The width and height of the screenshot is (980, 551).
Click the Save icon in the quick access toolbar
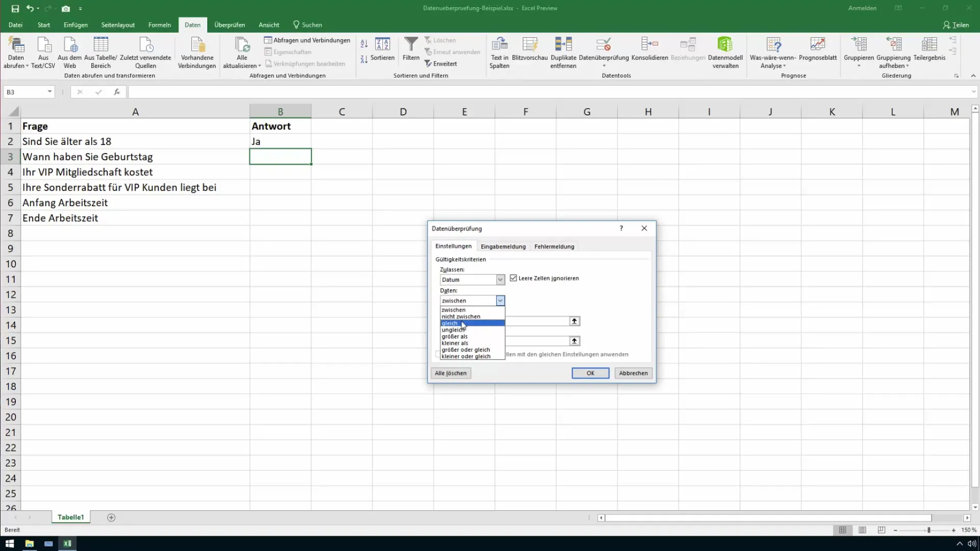coord(15,9)
